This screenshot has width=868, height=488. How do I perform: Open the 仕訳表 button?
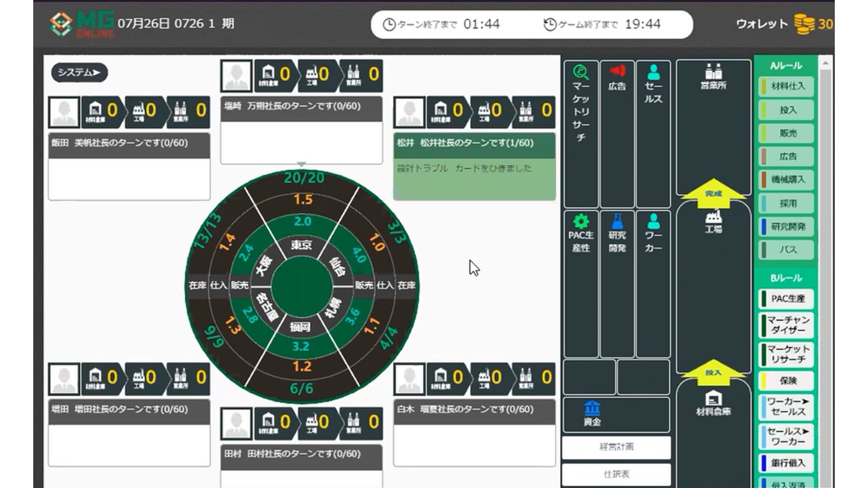[616, 474]
